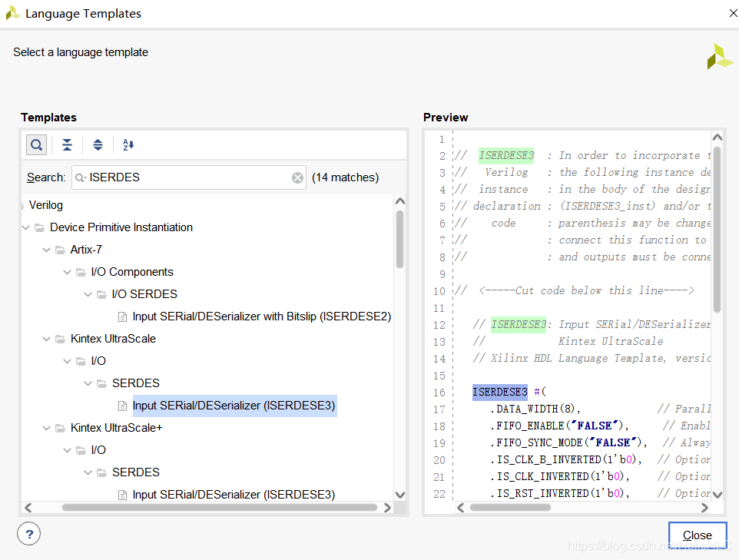The width and height of the screenshot is (739, 560).
Task: Collapse SERDES under Kintex UltraScale+
Action: pos(88,472)
